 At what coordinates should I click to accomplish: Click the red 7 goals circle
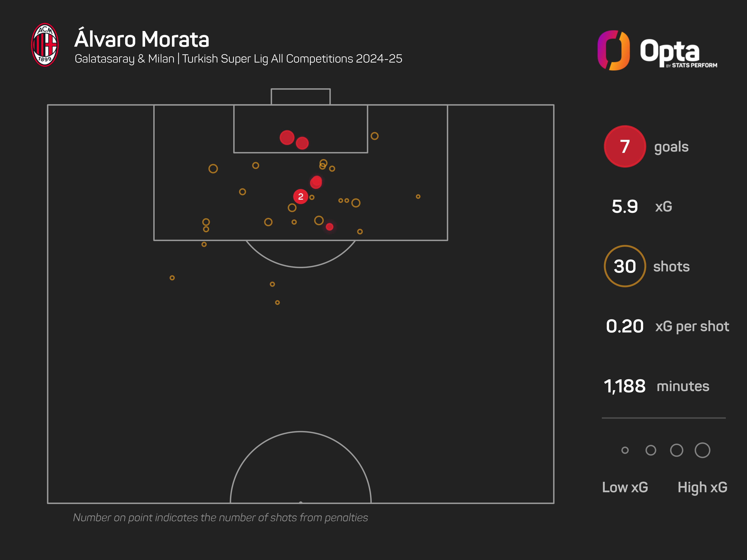point(624,147)
